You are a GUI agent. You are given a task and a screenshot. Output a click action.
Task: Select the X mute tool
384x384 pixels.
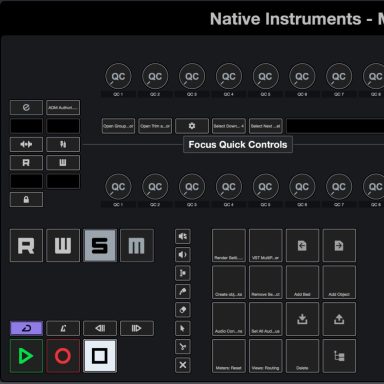(x=183, y=365)
